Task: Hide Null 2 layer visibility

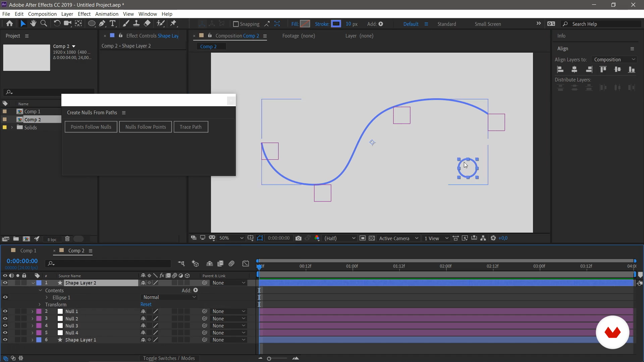Action: [x=5, y=318]
